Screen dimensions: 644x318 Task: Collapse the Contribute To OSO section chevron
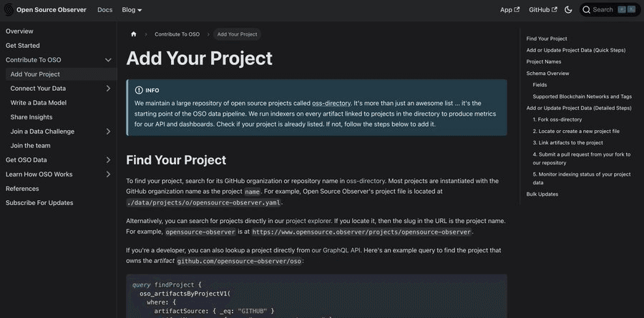coord(108,60)
